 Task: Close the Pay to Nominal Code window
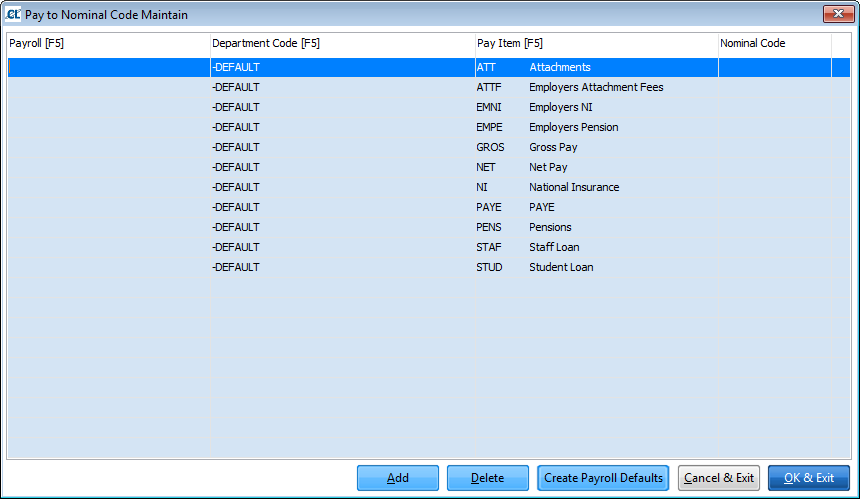837,14
